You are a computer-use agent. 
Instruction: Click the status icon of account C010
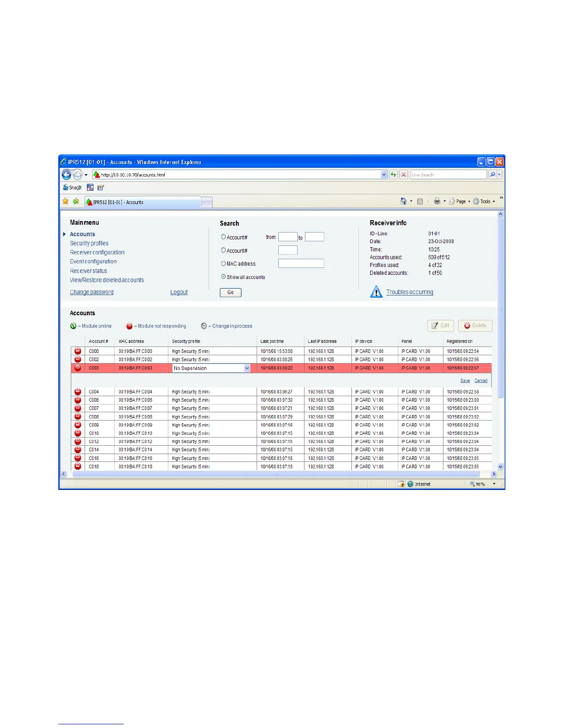tap(78, 433)
